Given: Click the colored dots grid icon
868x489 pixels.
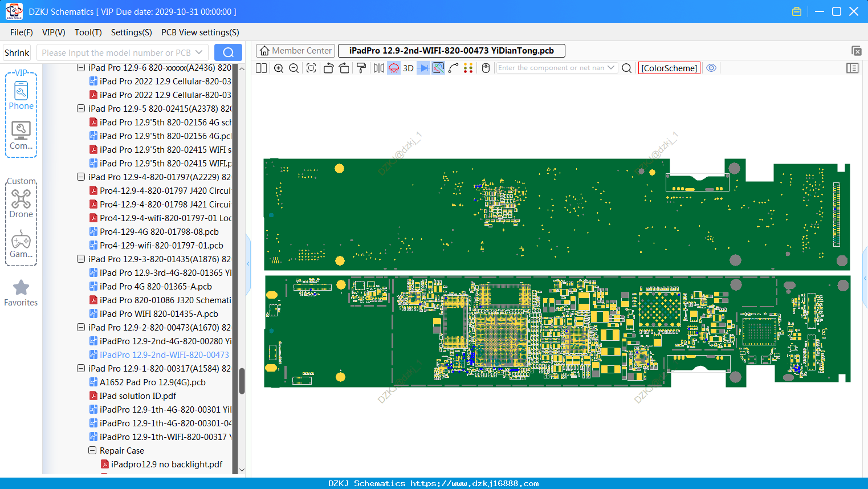Looking at the screenshot, I should pyautogui.click(x=468, y=68).
